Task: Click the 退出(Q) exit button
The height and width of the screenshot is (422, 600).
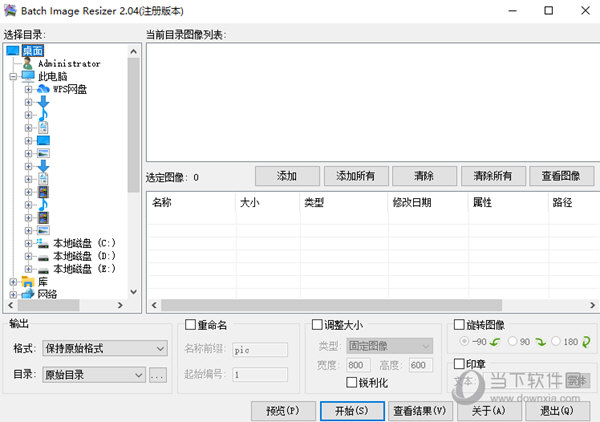Action: [558, 411]
